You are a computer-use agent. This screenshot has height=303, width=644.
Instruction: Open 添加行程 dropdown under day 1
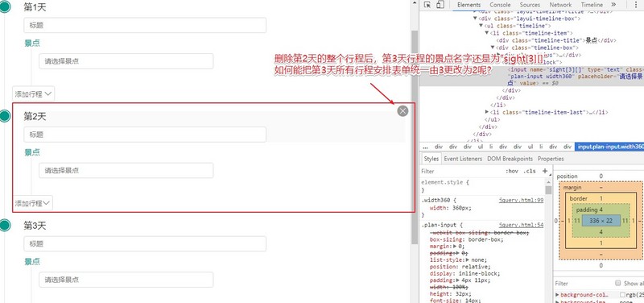33,93
